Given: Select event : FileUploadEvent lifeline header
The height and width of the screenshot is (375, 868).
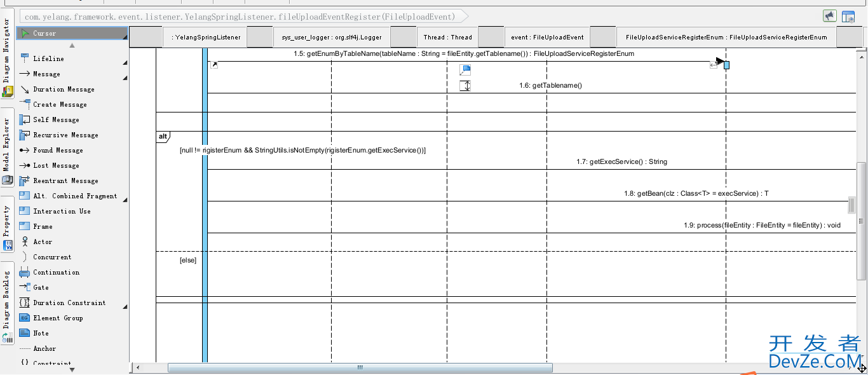Looking at the screenshot, I should [x=547, y=37].
